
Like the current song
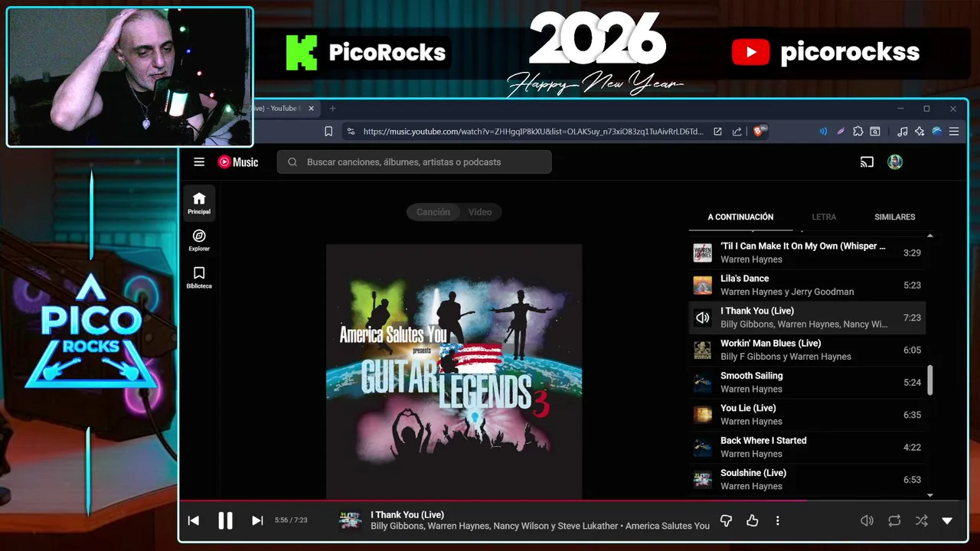pyautogui.click(x=753, y=521)
